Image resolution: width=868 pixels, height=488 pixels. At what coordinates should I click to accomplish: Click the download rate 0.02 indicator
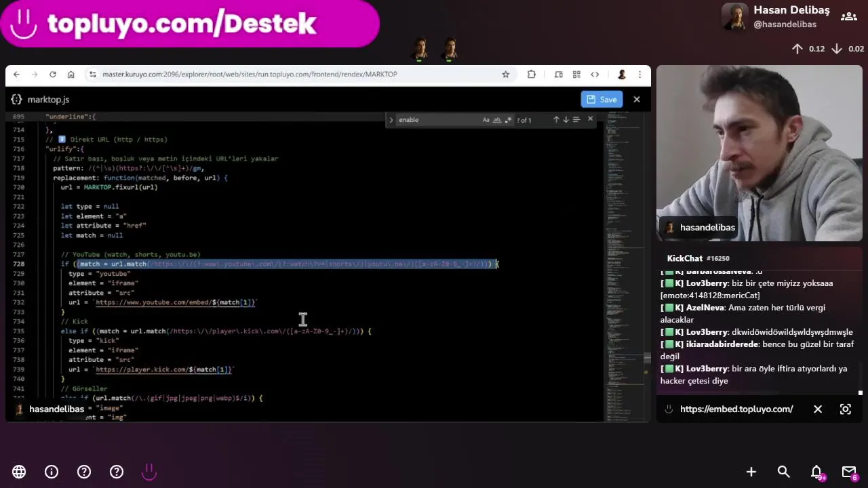point(848,49)
